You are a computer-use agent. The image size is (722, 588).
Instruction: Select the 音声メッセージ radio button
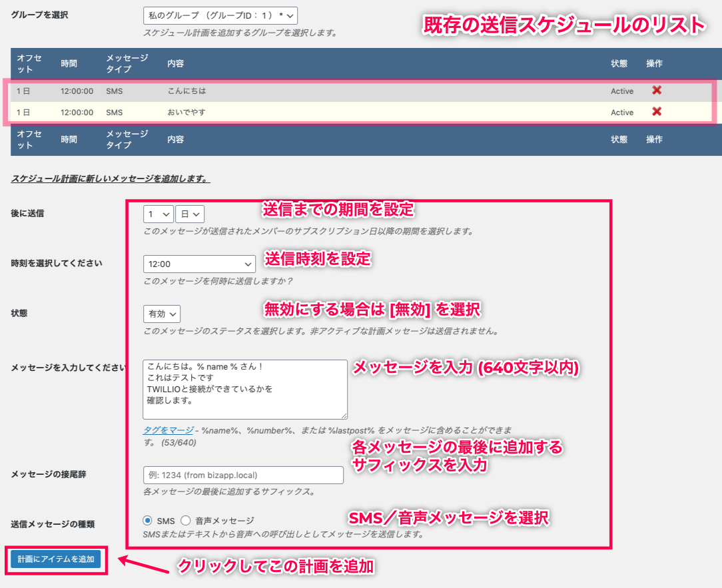185,520
